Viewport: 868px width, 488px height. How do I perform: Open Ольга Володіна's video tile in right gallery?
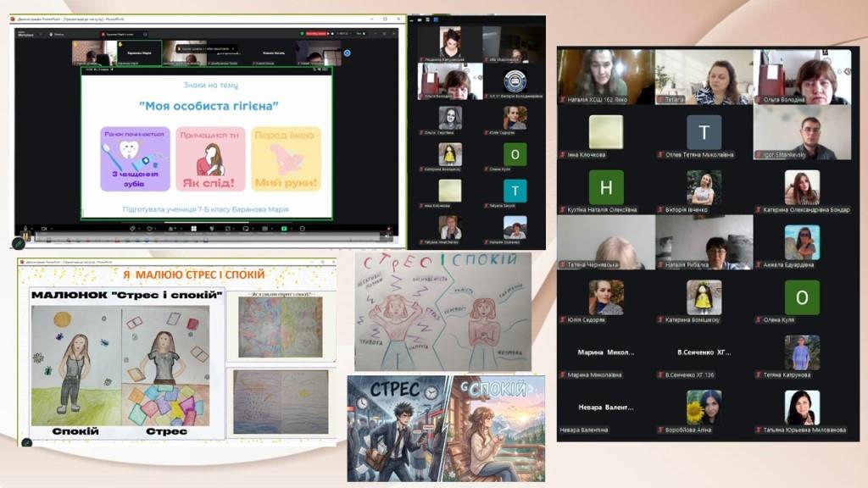click(801, 76)
